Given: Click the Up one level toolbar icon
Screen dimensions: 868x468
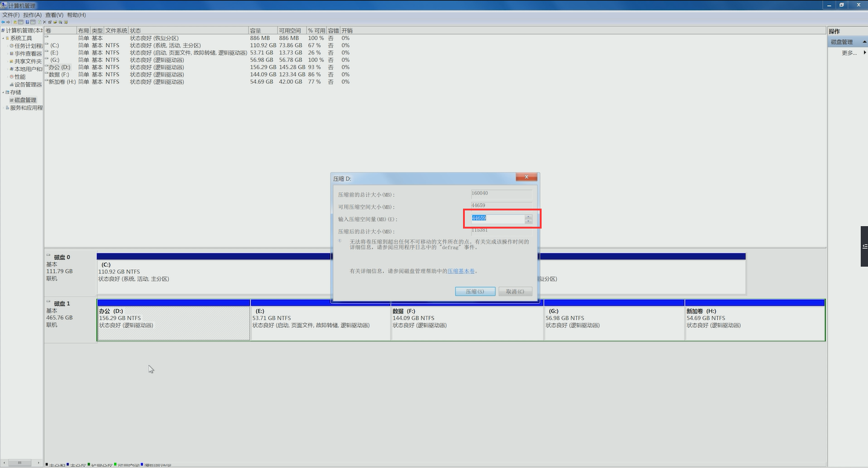Looking at the screenshot, I should (15, 22).
